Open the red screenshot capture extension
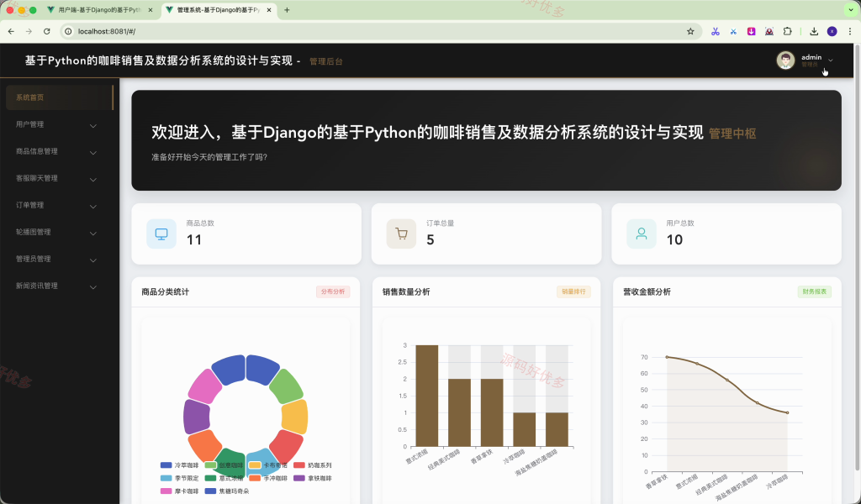The height and width of the screenshot is (504, 861). (769, 31)
